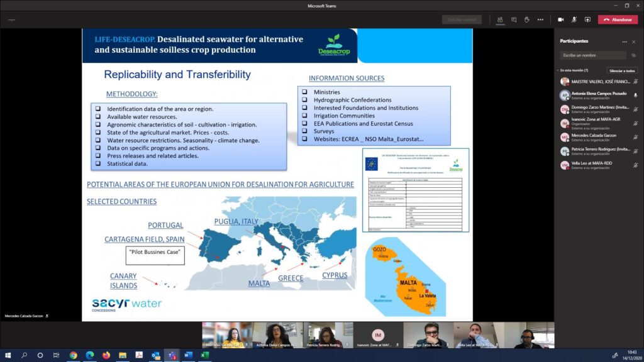644x362 pixels.
Task: Open File Explorer from taskbar
Action: [x=123, y=355]
